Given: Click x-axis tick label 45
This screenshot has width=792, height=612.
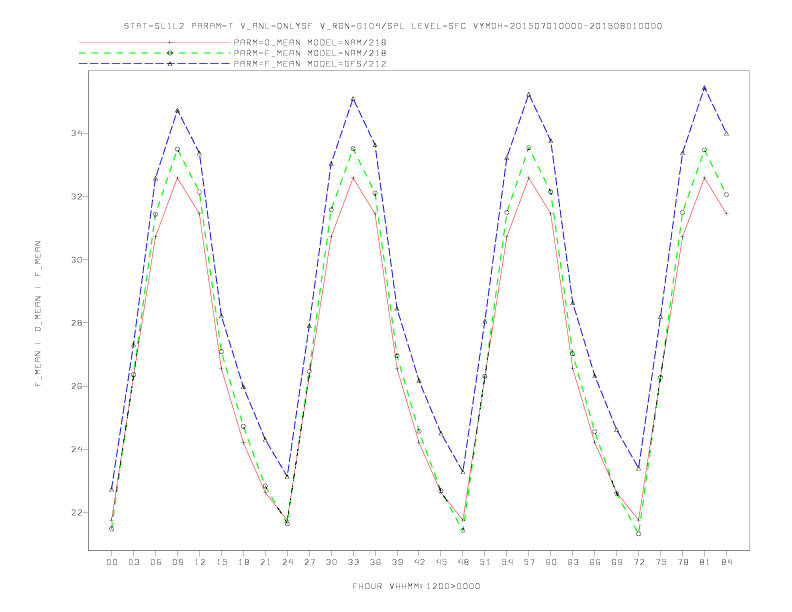Looking at the screenshot, I should tap(441, 562).
